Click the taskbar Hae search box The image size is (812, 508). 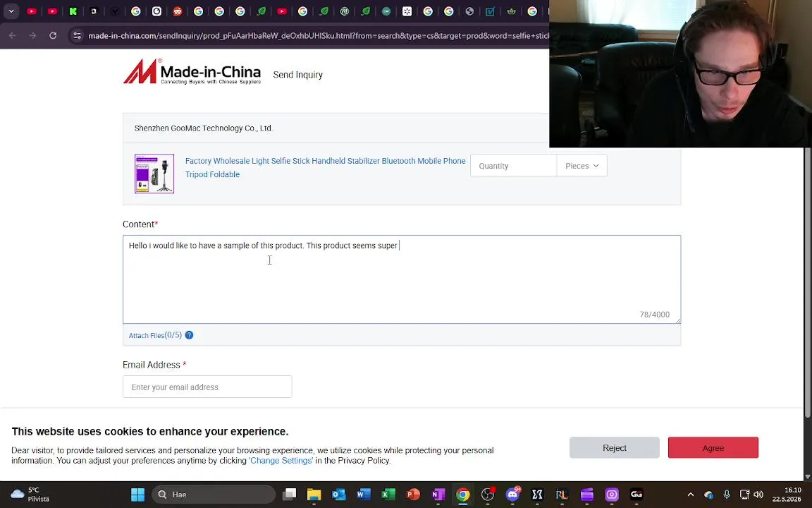[x=214, y=495]
